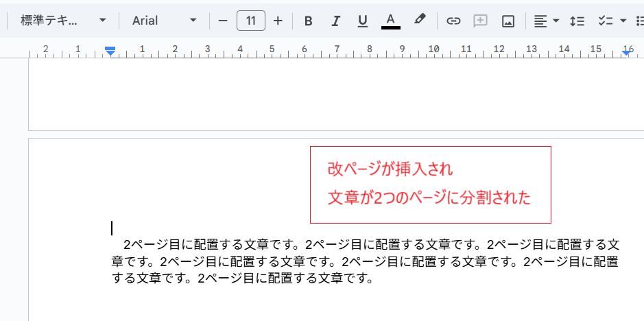
Task: Open line and paragraph spacing options
Action: pyautogui.click(x=577, y=21)
